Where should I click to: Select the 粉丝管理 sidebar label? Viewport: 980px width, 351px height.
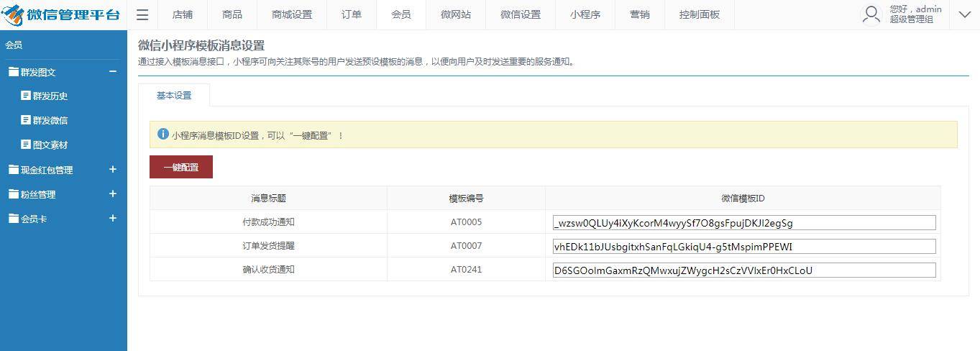coord(38,194)
